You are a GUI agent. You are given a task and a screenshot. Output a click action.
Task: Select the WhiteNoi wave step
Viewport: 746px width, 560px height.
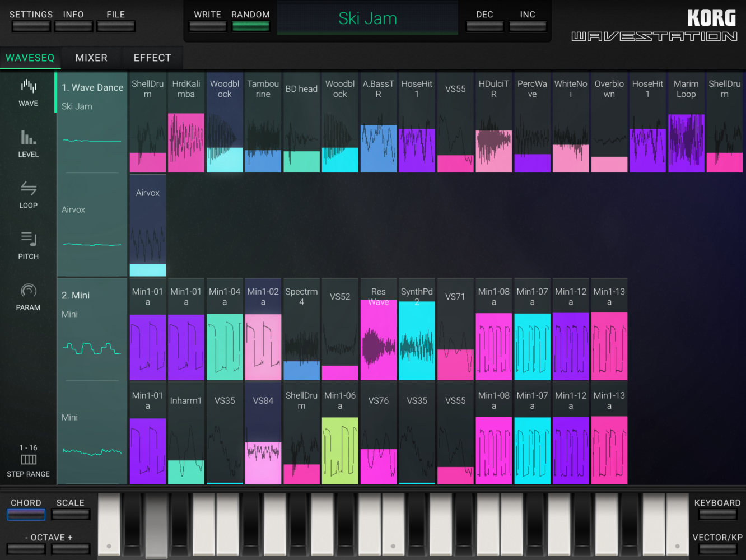571,122
